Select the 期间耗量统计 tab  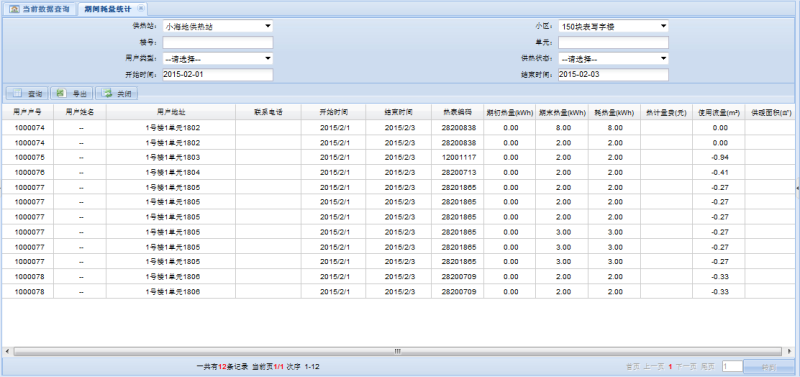tap(108, 9)
